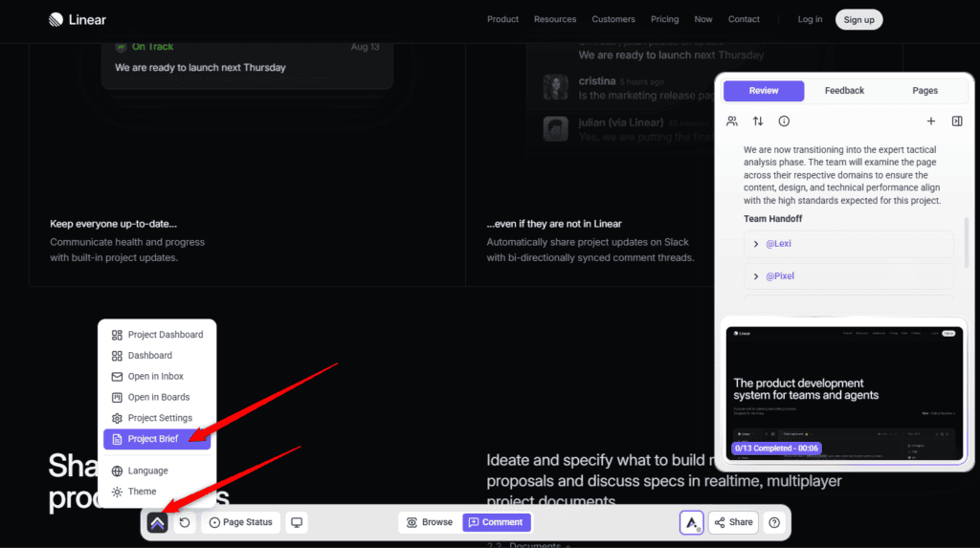Click the grid icon beside Project Dashboard
Screen dimensions: 980x548
[117, 335]
